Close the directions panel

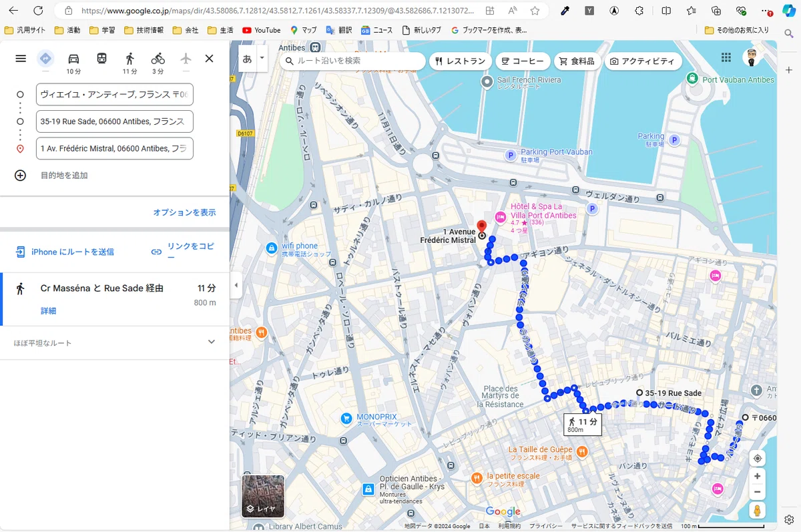(x=209, y=59)
